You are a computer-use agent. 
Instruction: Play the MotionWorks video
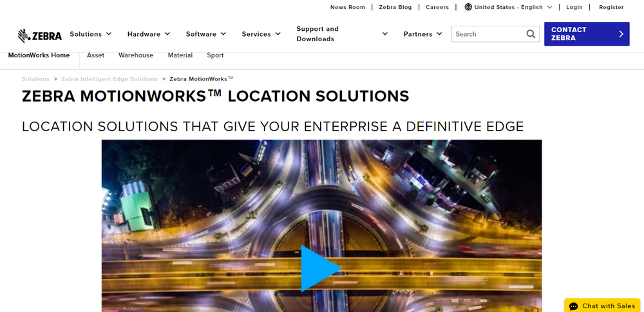(x=321, y=268)
